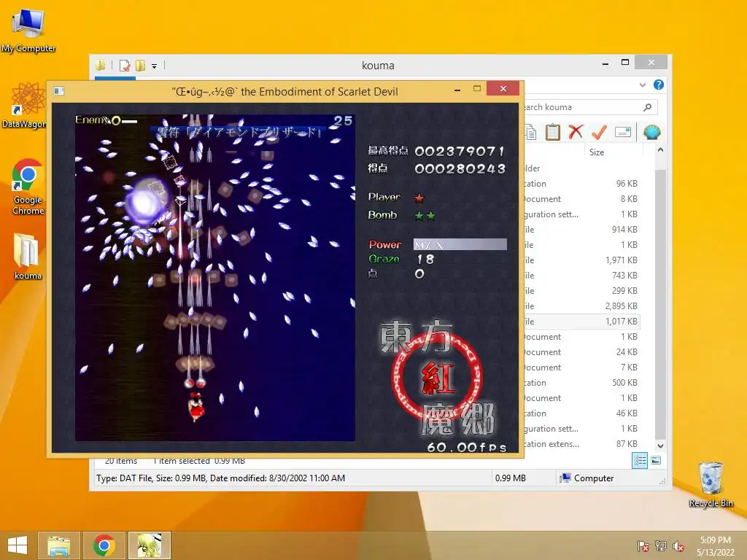Image resolution: width=747 pixels, height=560 pixels.
Task: Switch to Details view using the status bar icon
Action: coord(640,461)
